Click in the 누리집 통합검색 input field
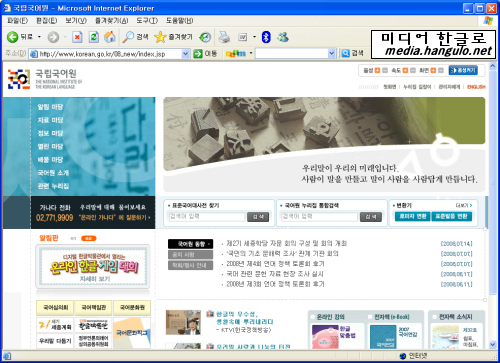The image size is (500, 363). (x=319, y=217)
